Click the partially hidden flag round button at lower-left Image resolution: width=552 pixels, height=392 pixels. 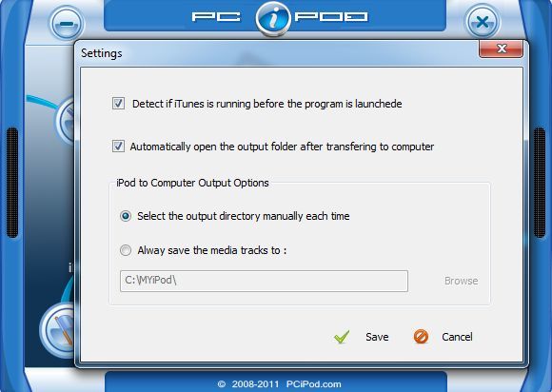[58, 330]
